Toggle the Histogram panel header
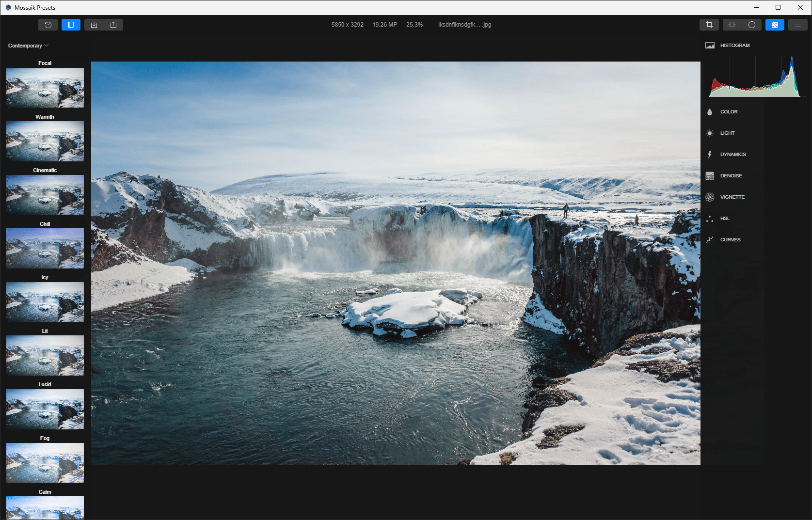Image resolution: width=812 pixels, height=520 pixels. pyautogui.click(x=734, y=46)
